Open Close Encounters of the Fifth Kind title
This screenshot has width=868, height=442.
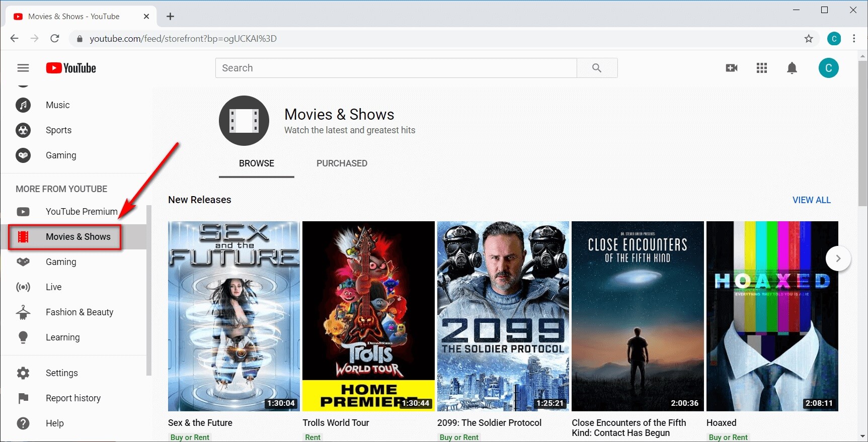628,428
